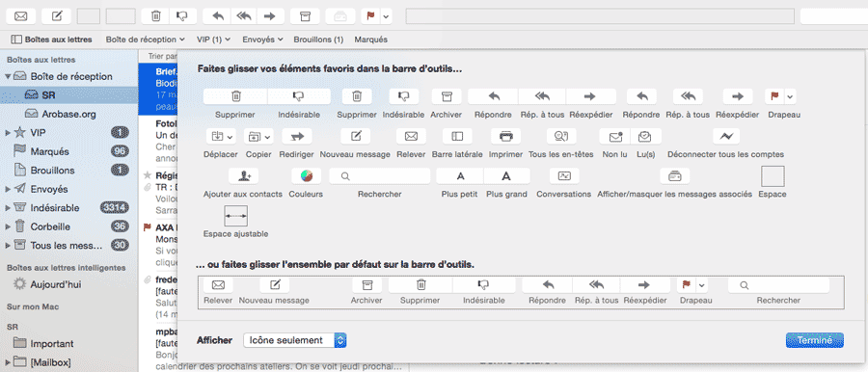Click the reply arrow in main toolbar
This screenshot has width=868, height=372.
(x=218, y=16)
